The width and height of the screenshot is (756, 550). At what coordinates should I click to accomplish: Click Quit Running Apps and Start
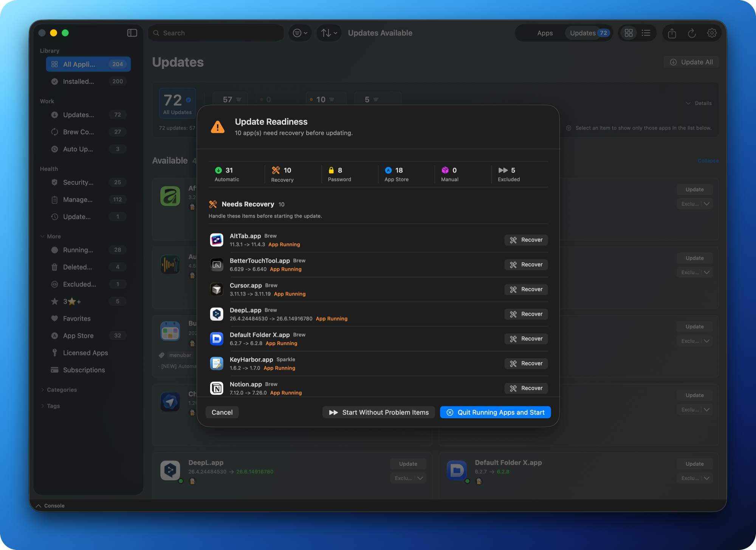(x=495, y=412)
